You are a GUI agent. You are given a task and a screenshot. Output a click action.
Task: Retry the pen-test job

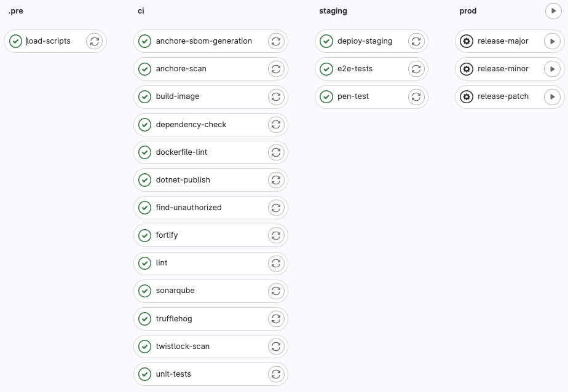tap(416, 96)
